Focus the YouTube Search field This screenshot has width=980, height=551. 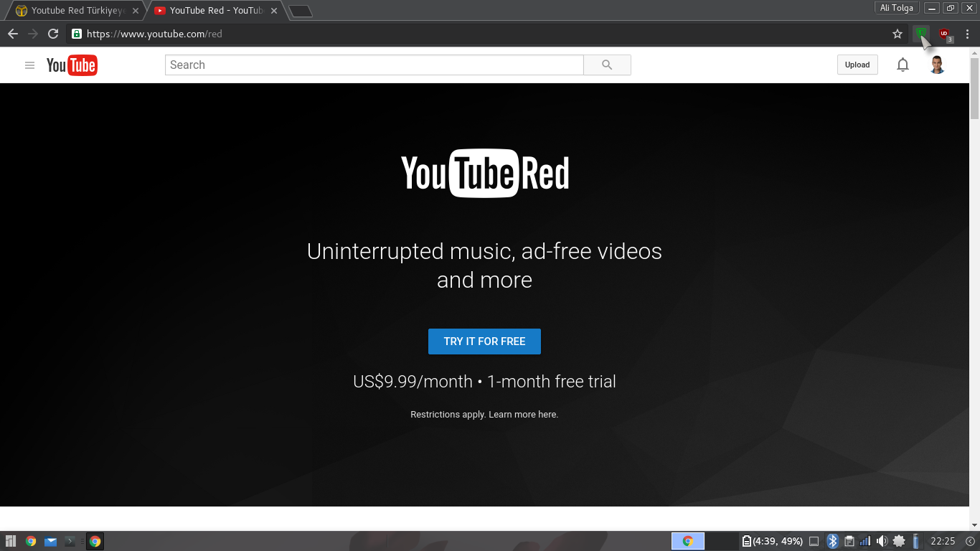(x=374, y=65)
